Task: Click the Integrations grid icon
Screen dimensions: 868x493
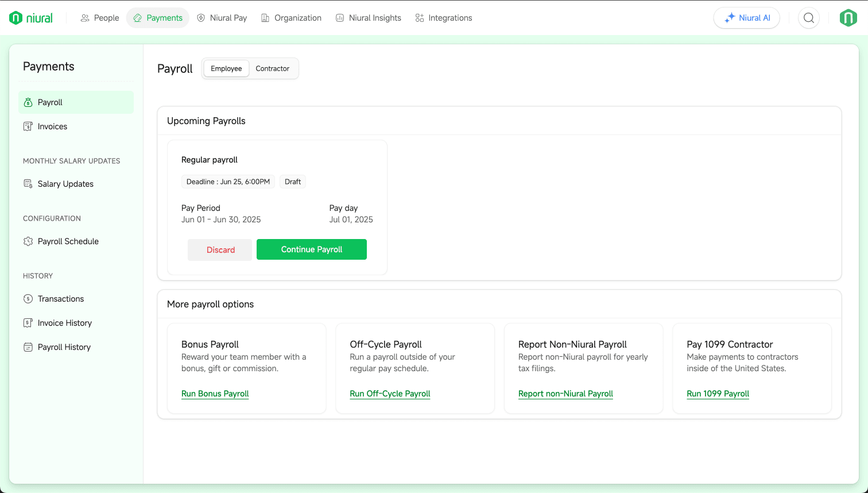Action: [x=420, y=18]
